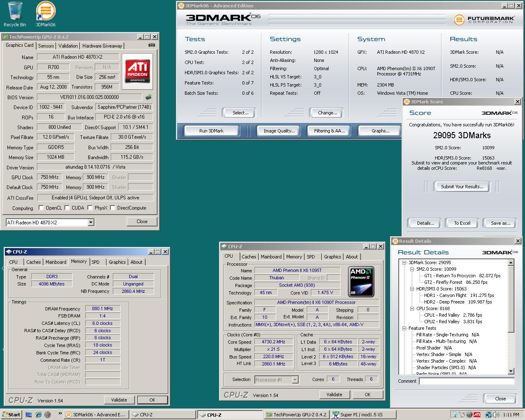Screen dimensions: 525x420
Task: Switch to Super PI taskbar item
Action: (363, 415)
